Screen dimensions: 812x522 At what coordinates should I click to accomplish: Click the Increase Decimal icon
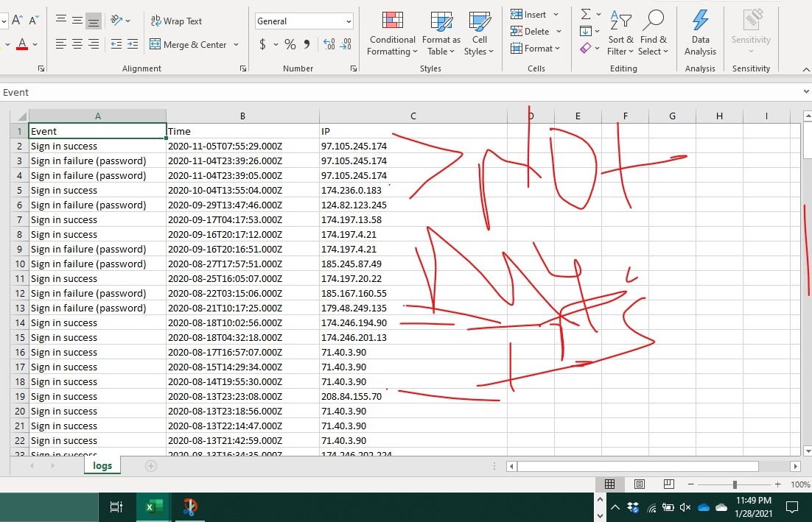pyautogui.click(x=329, y=45)
